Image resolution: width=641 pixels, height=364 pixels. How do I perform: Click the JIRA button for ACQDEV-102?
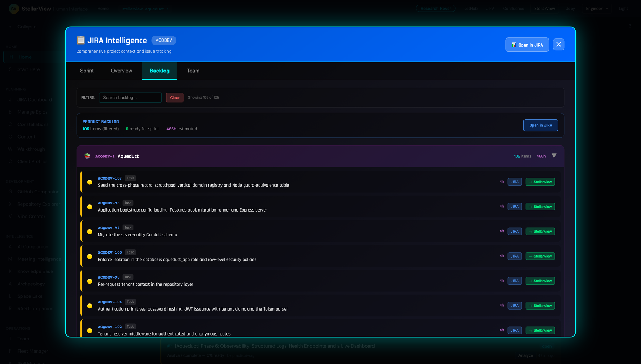[x=515, y=331]
